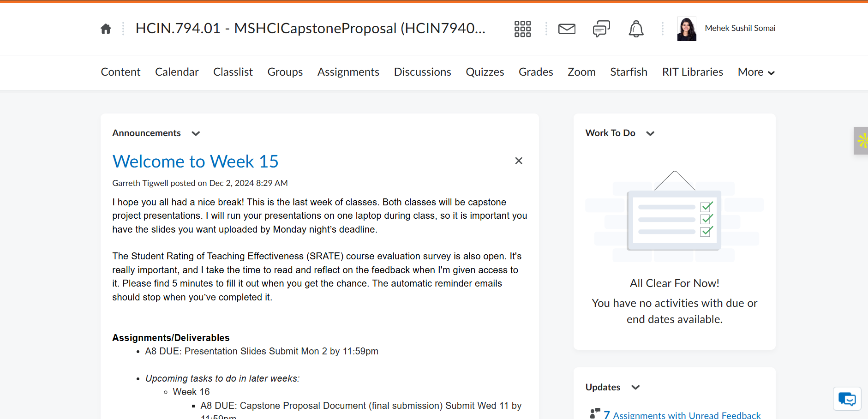Expand the Updates widget menu

635,387
